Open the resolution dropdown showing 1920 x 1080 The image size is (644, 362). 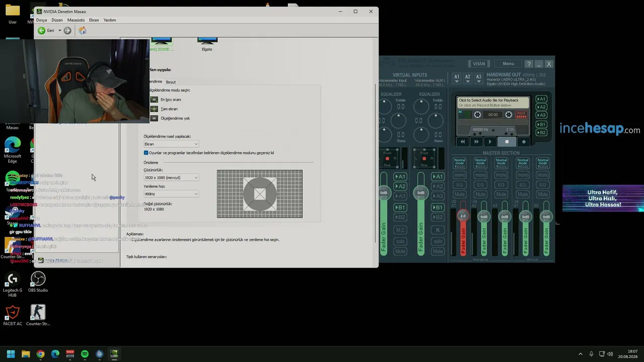171,177
